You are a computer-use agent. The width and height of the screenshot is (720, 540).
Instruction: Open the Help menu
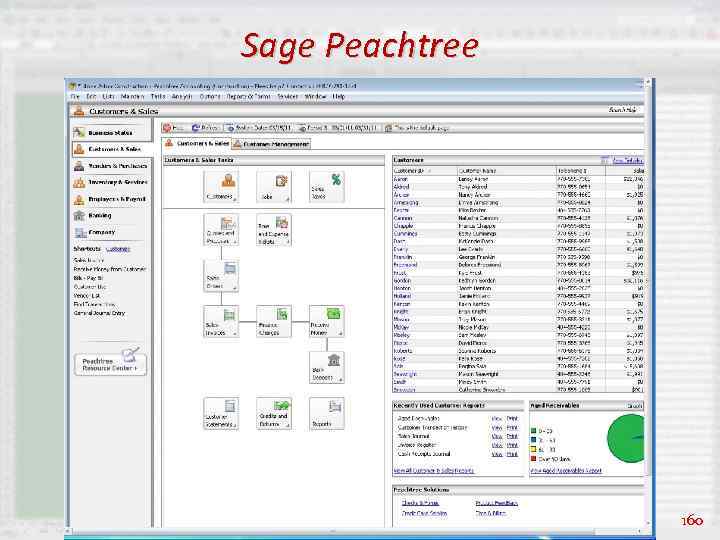click(338, 96)
